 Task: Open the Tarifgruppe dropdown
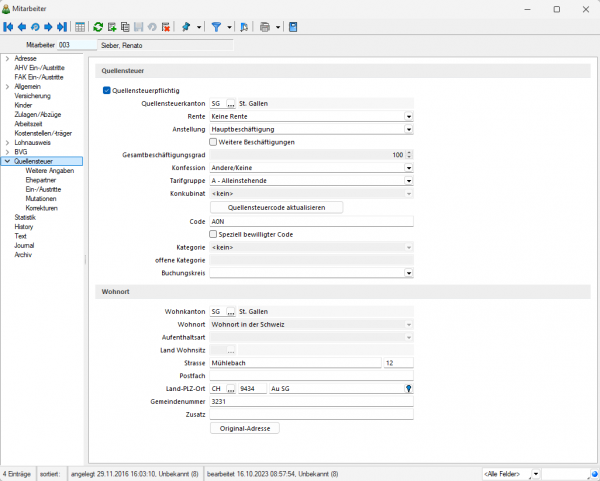coord(409,181)
